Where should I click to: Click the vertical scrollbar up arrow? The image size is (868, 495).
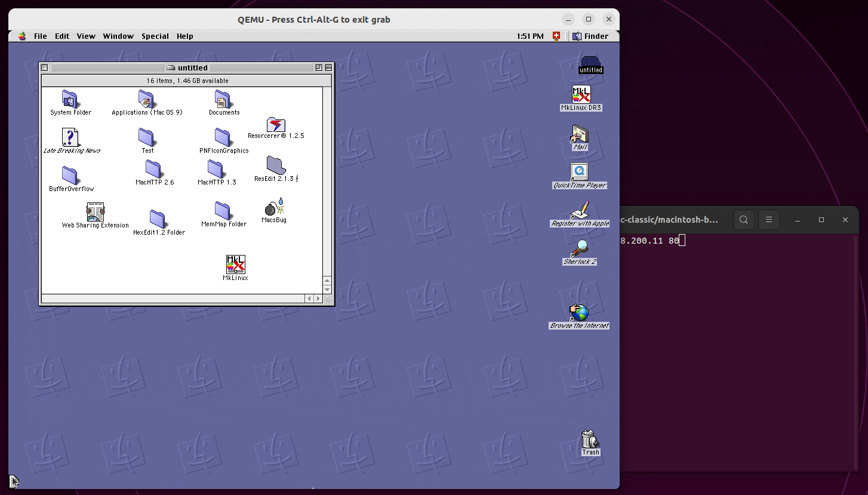327,281
